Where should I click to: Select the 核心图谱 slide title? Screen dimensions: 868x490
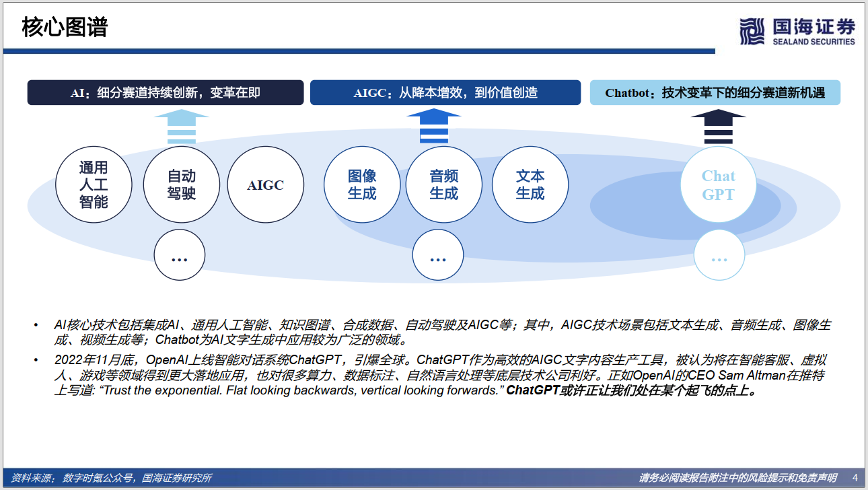click(x=65, y=28)
